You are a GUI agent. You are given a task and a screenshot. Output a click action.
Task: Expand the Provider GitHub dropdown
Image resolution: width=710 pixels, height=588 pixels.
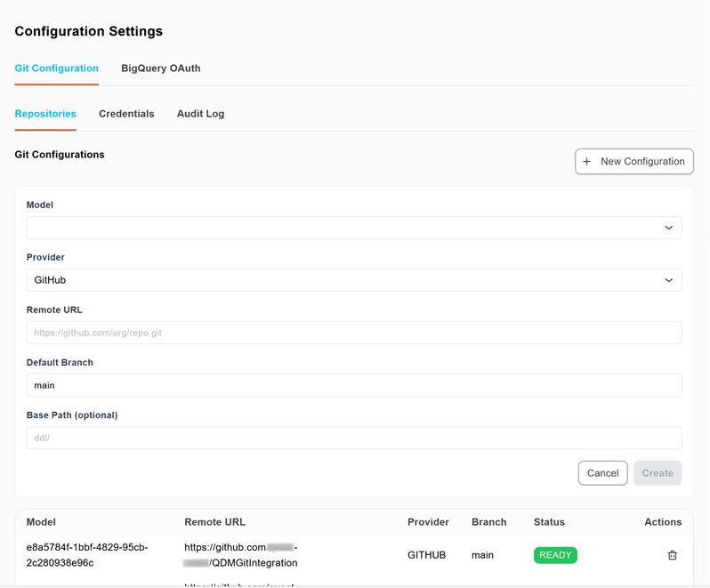[x=354, y=280]
